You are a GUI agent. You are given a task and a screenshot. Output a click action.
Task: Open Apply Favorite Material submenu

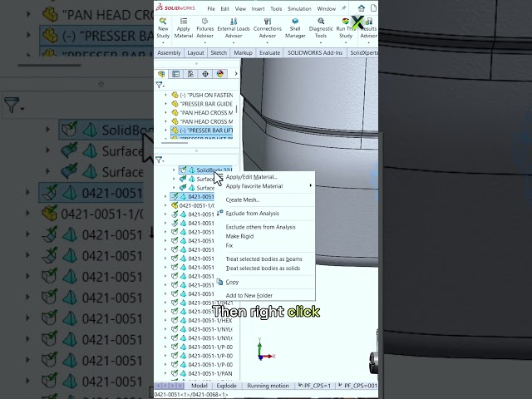point(264,186)
